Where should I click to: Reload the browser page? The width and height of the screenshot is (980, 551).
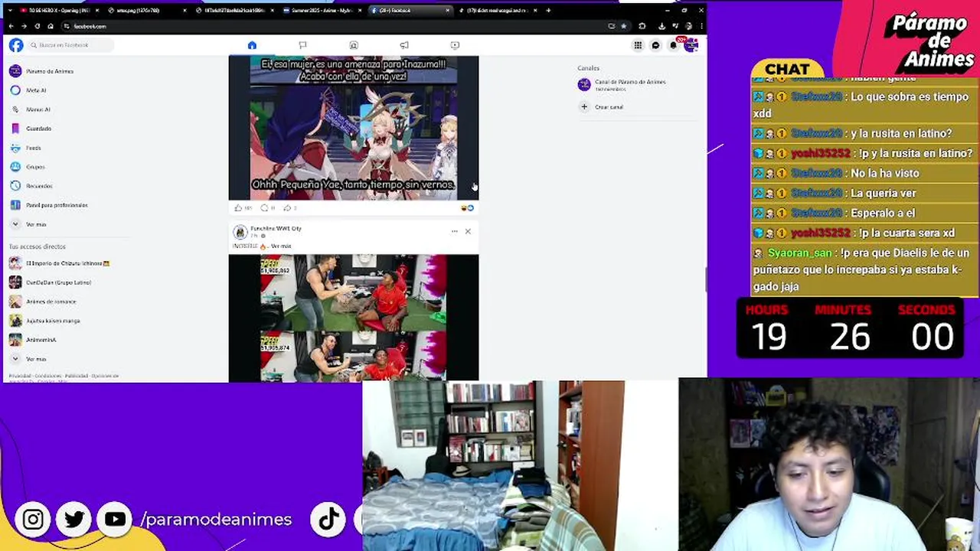(x=38, y=26)
